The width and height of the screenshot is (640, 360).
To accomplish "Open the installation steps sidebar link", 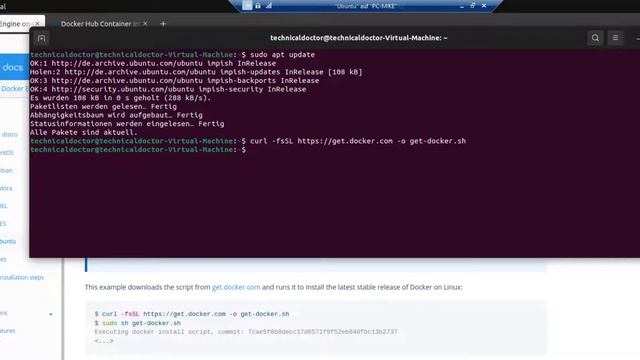I will [22, 277].
